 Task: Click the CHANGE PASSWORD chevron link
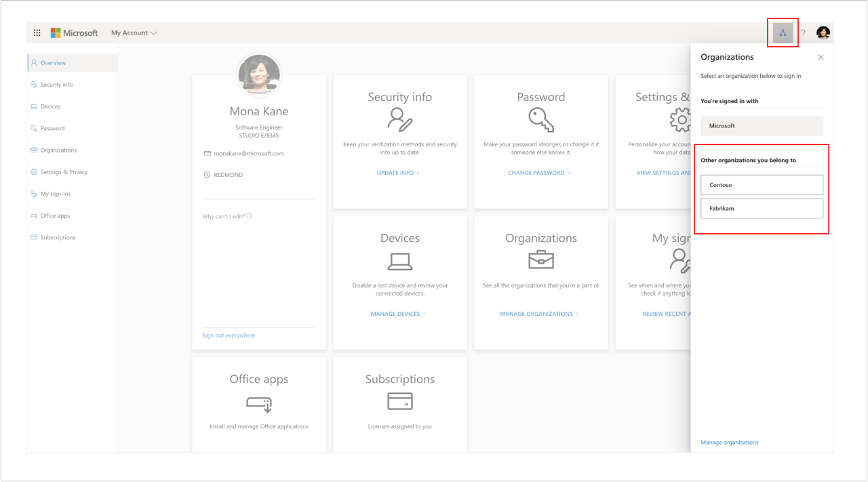point(540,172)
